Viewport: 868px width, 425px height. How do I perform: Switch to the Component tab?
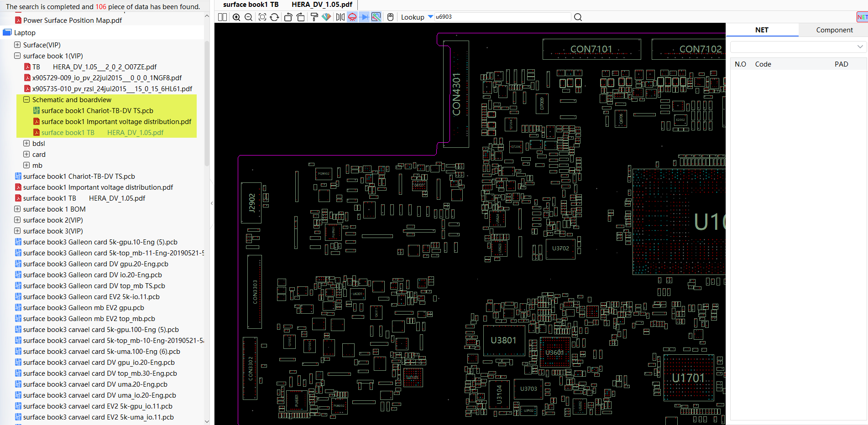tap(834, 30)
